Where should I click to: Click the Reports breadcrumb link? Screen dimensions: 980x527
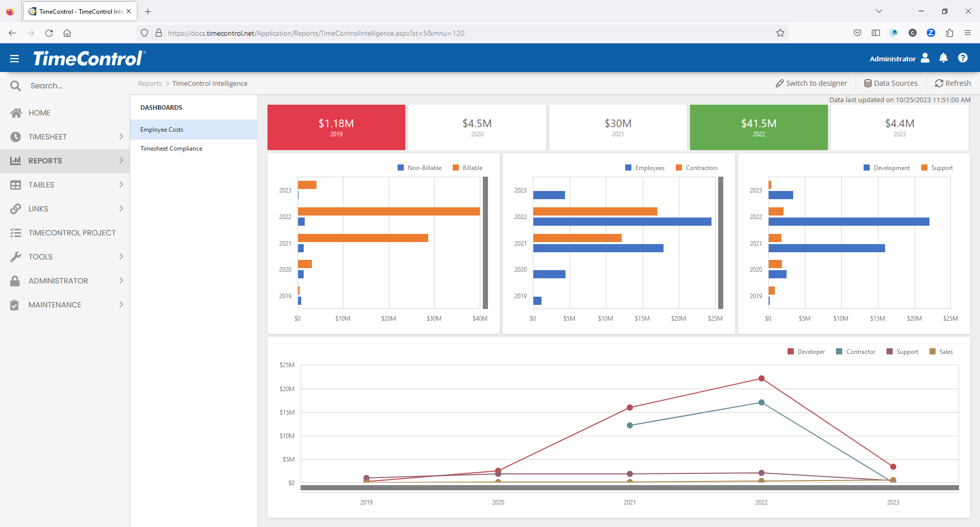click(150, 84)
